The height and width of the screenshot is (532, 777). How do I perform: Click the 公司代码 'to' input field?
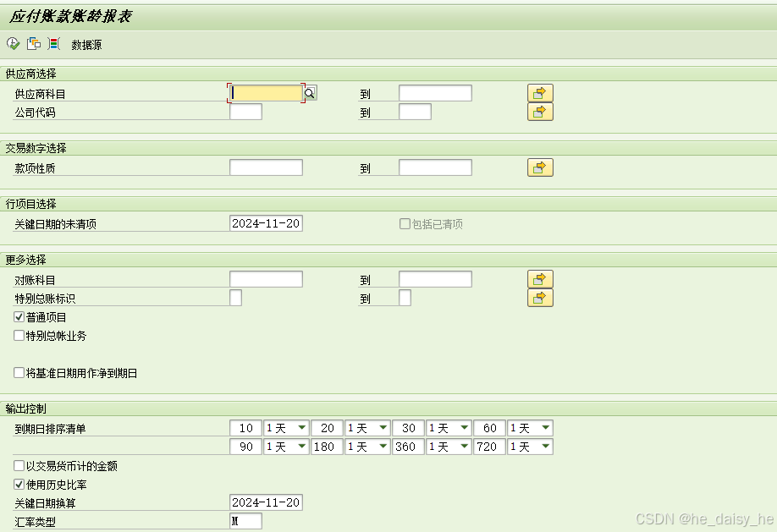click(x=415, y=112)
